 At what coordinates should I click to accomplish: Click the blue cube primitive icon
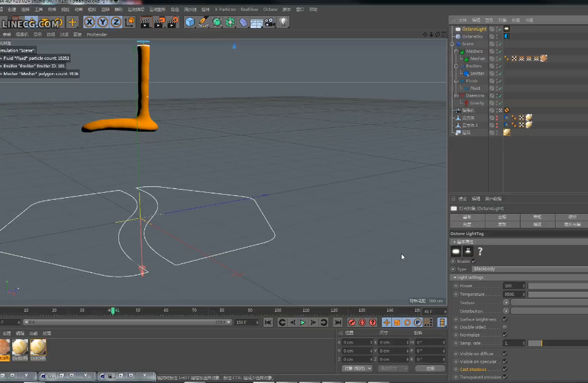pos(190,22)
